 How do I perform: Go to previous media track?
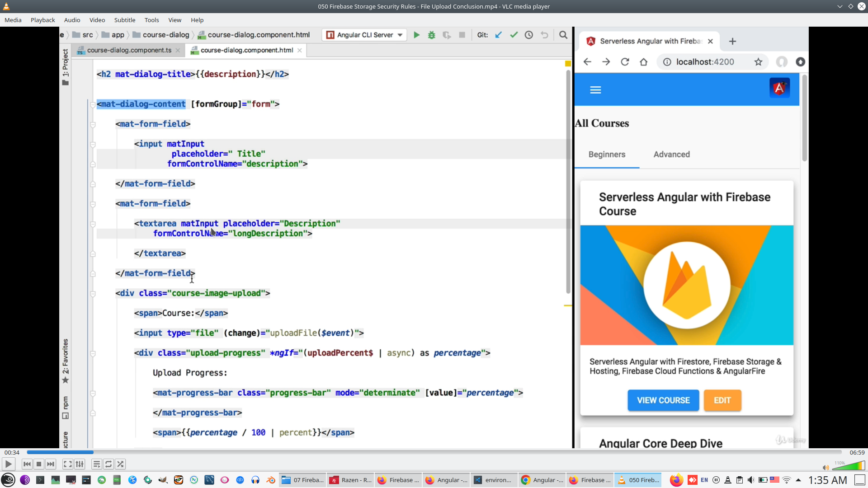[27, 464]
